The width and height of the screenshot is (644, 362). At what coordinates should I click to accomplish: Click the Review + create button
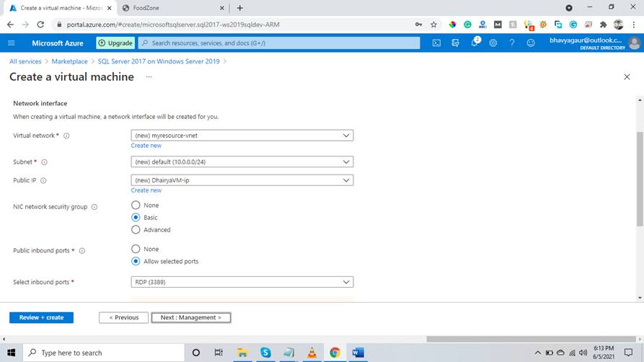pos(41,317)
